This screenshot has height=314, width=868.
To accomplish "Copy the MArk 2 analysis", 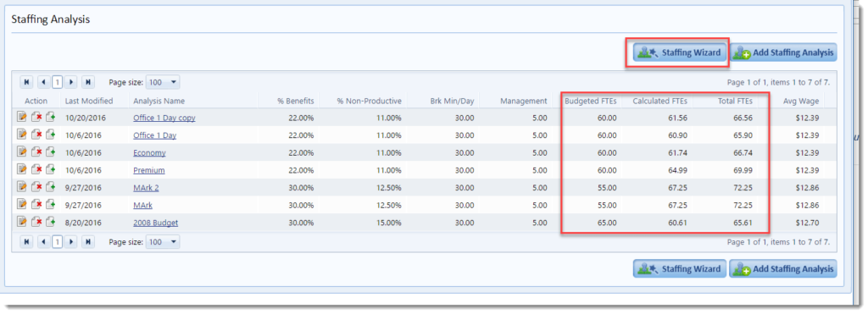I will coord(50,187).
